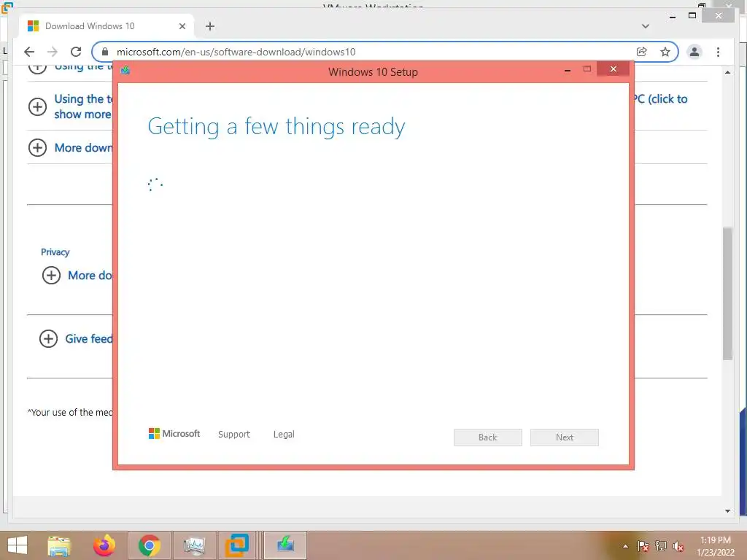The height and width of the screenshot is (560, 747).
Task: Expand the 'More do...' section under Privacy
Action: 52,275
